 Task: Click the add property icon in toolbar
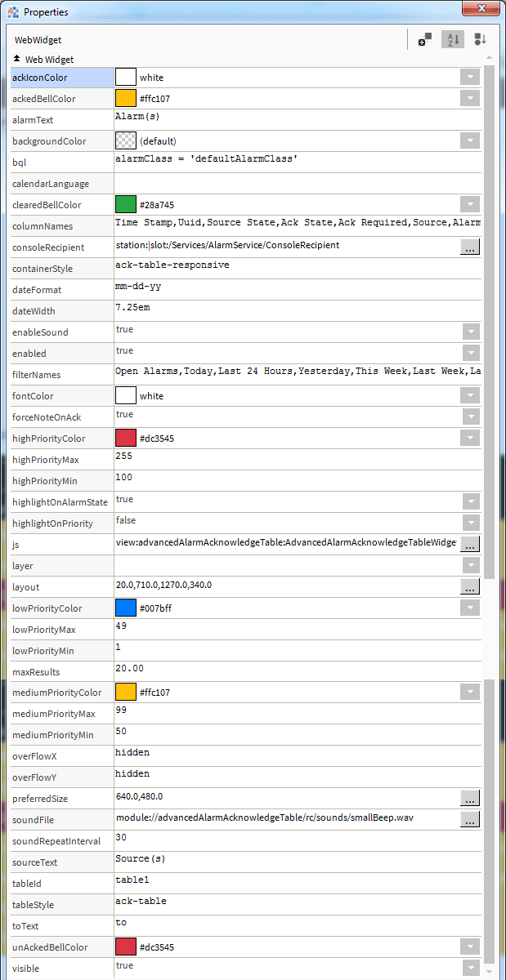point(425,40)
